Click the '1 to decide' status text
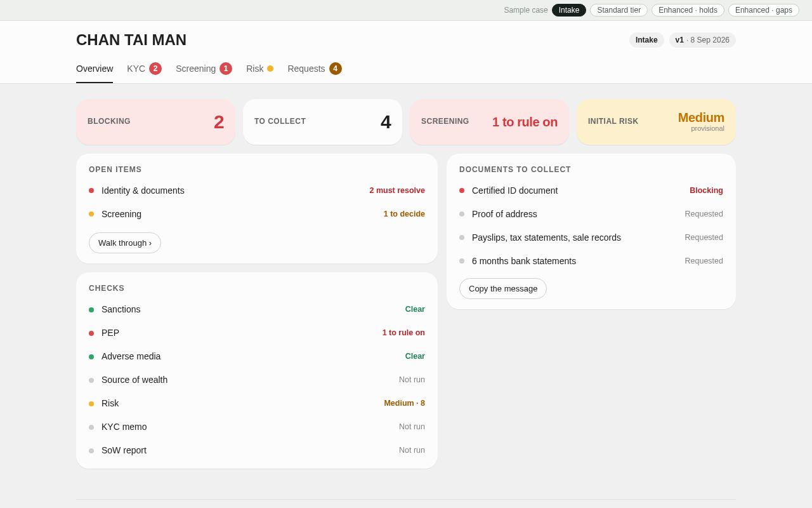Screen dimensions: 812x508 pyautogui.click(x=404, y=214)
